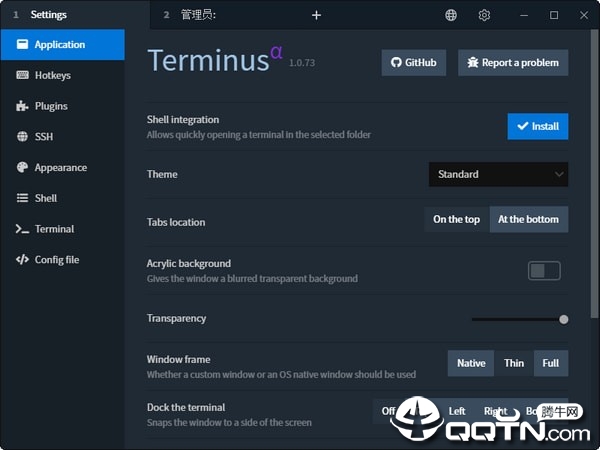Image resolution: width=600 pixels, height=450 pixels.
Task: Click the settings page vertical scrollbar
Action: click(594, 174)
